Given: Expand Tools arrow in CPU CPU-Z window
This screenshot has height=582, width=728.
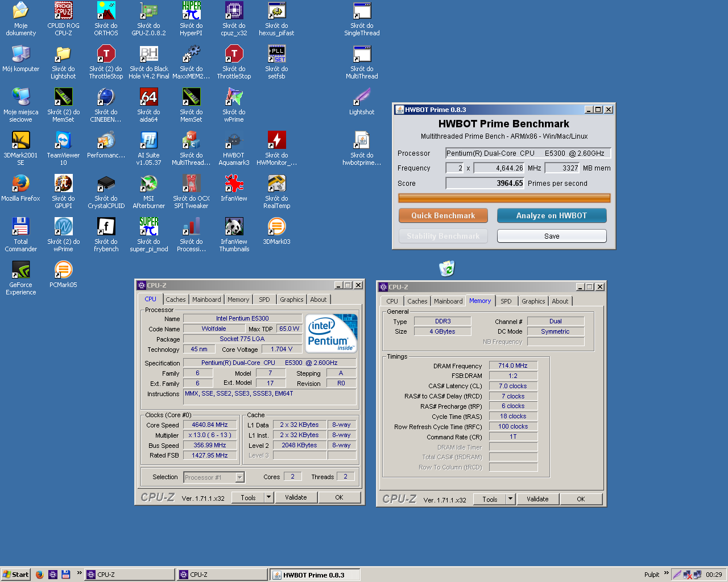Looking at the screenshot, I should (x=268, y=497).
